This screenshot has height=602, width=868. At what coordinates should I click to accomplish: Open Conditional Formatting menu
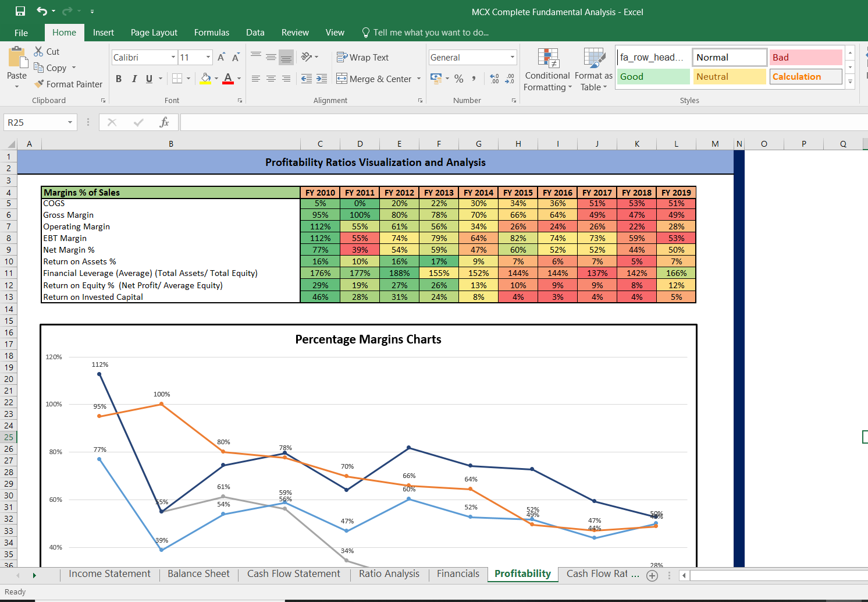pos(547,70)
